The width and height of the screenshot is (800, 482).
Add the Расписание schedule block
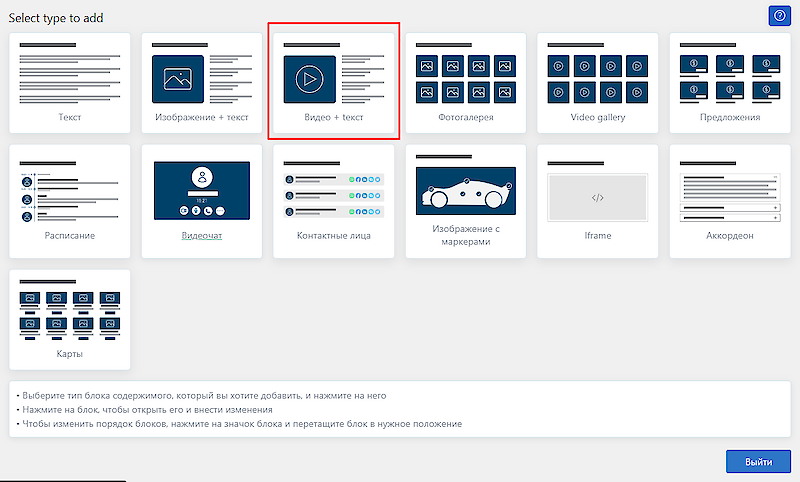pyautogui.click(x=70, y=194)
